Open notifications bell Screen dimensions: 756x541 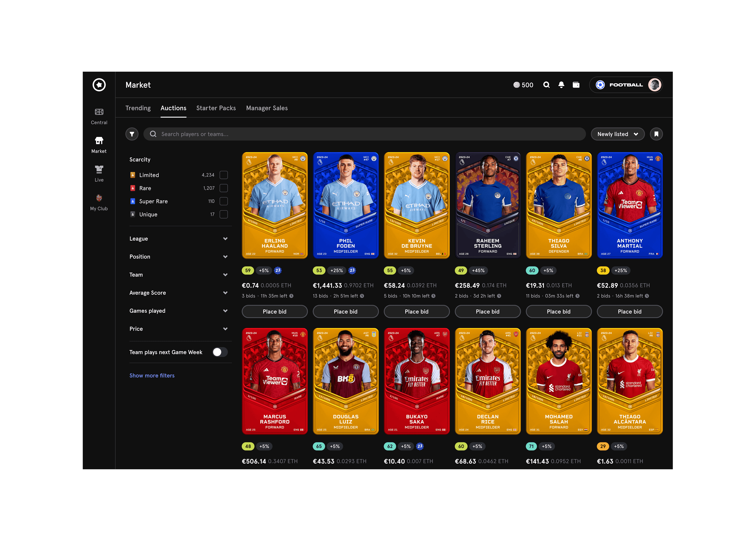click(x=561, y=85)
